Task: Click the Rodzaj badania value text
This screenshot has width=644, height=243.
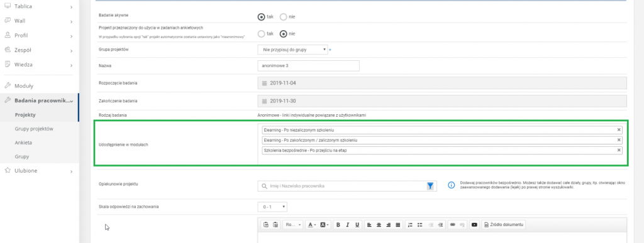Action: 311,115
